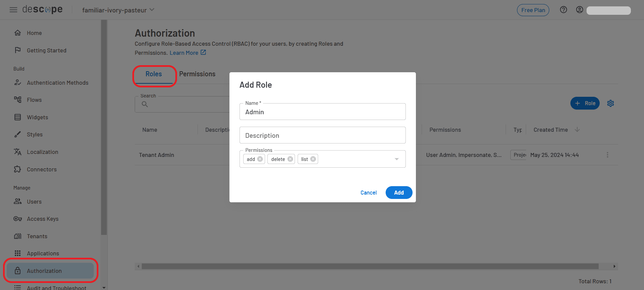Screen dimensions: 644x290
Task: Cancel the Add Role dialog
Action: pos(369,193)
